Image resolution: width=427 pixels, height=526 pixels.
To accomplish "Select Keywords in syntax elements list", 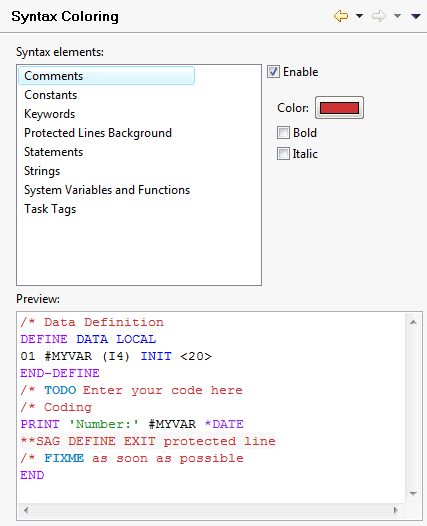I will pos(50,114).
